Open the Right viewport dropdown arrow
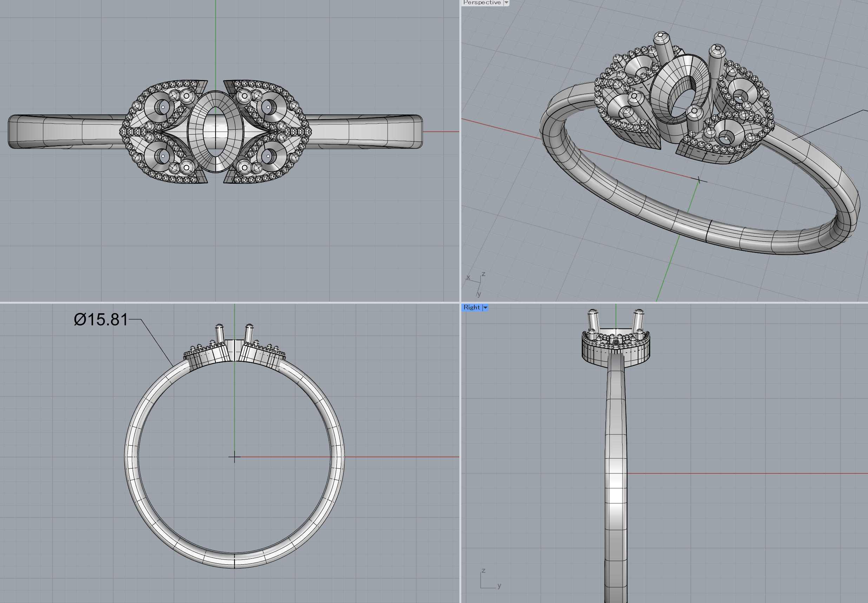Screen dimensions: 868x603 pos(485,308)
